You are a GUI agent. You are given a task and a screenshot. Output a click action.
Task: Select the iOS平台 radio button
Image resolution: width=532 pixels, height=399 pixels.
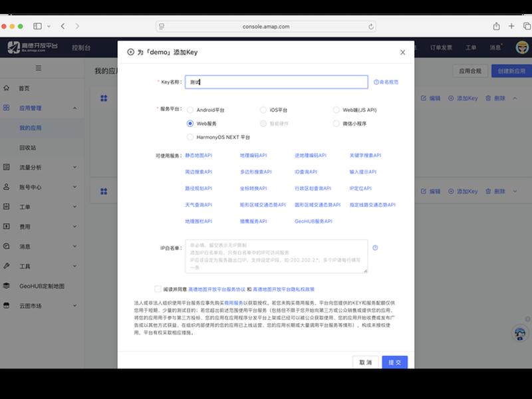point(263,110)
